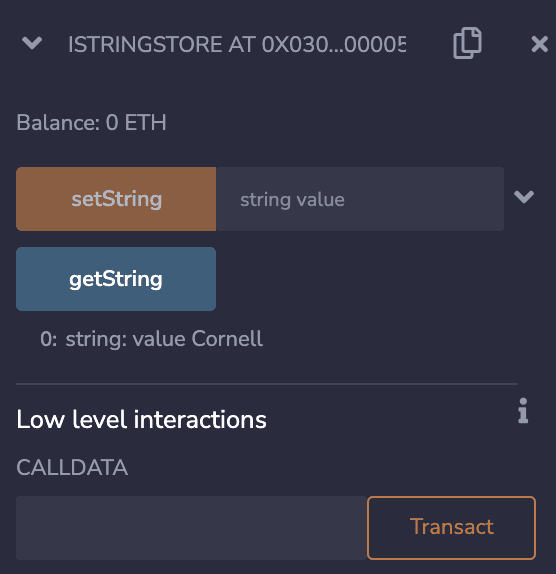Collapse the ISTRINGSTORE deployed contract panel
This screenshot has height=574, width=556.
(x=32, y=43)
